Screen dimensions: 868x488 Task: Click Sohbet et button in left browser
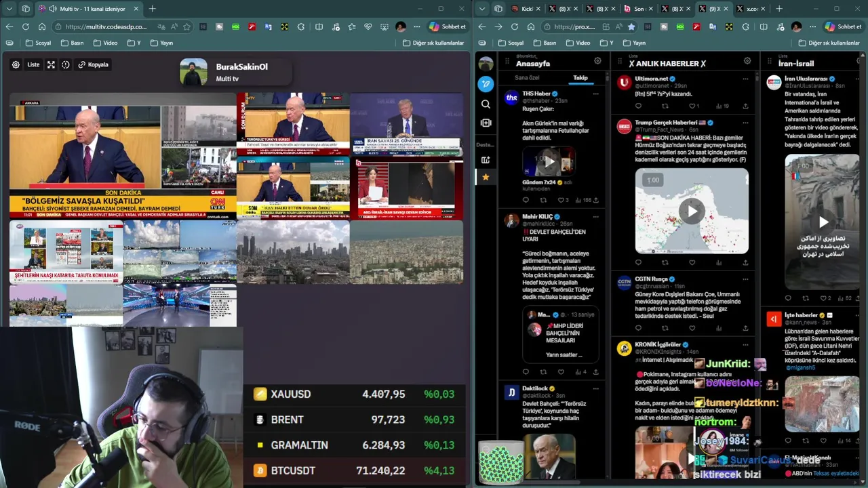[448, 26]
